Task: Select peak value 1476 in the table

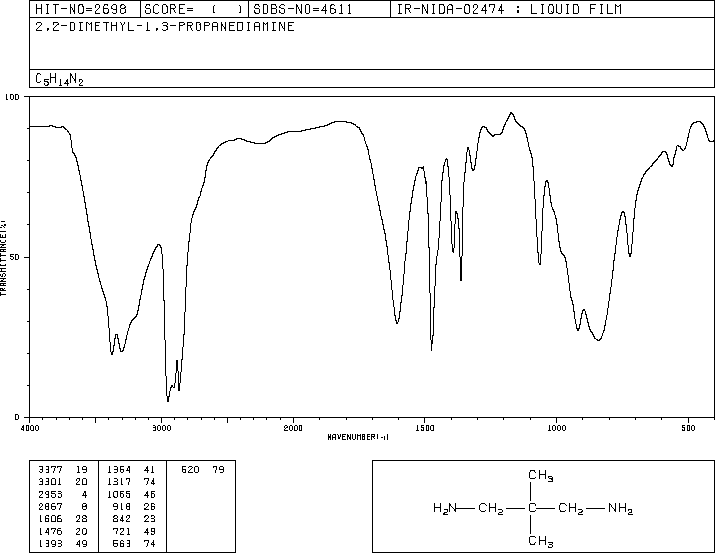Action: coord(50,532)
